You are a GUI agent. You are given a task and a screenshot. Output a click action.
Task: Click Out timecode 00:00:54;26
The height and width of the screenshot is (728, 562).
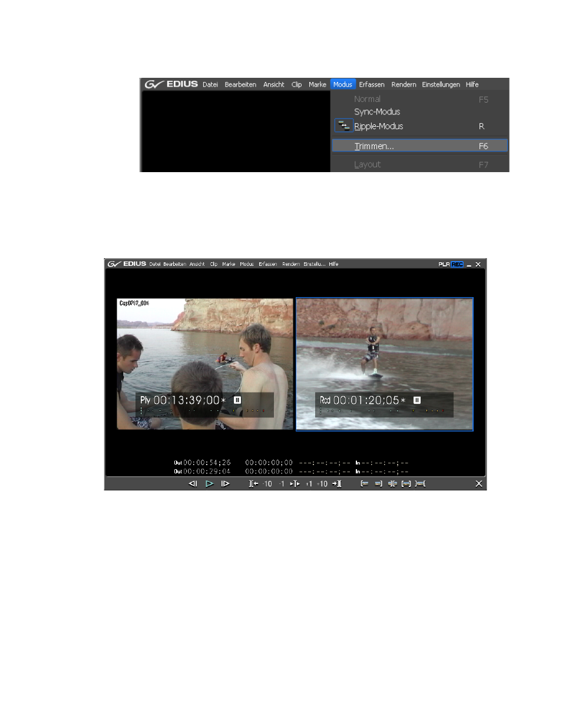coord(207,463)
